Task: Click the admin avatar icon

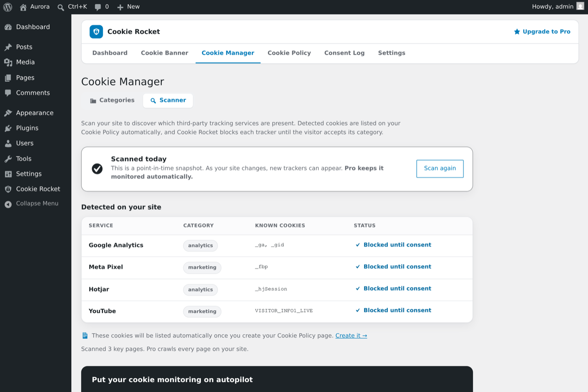Action: [580, 6]
